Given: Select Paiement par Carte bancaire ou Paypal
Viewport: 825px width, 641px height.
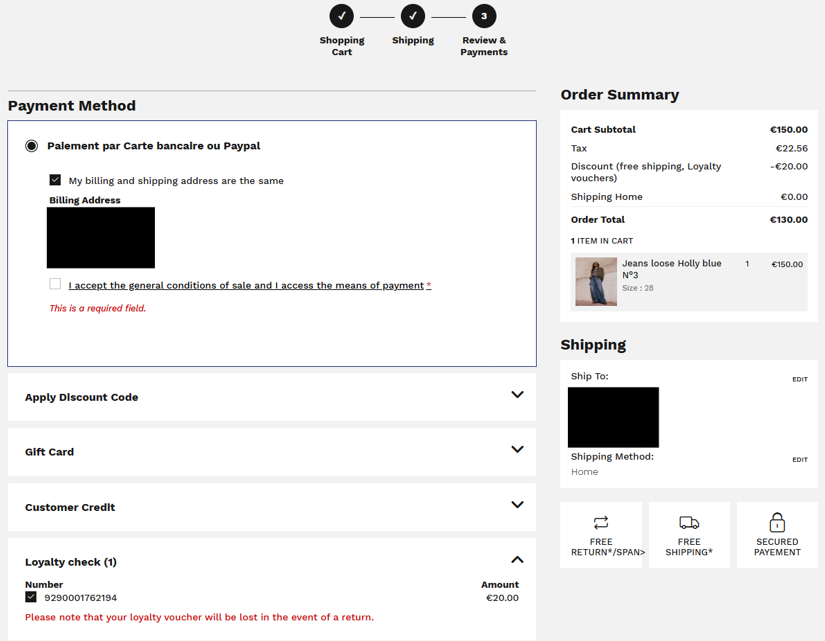Looking at the screenshot, I should 32,146.
